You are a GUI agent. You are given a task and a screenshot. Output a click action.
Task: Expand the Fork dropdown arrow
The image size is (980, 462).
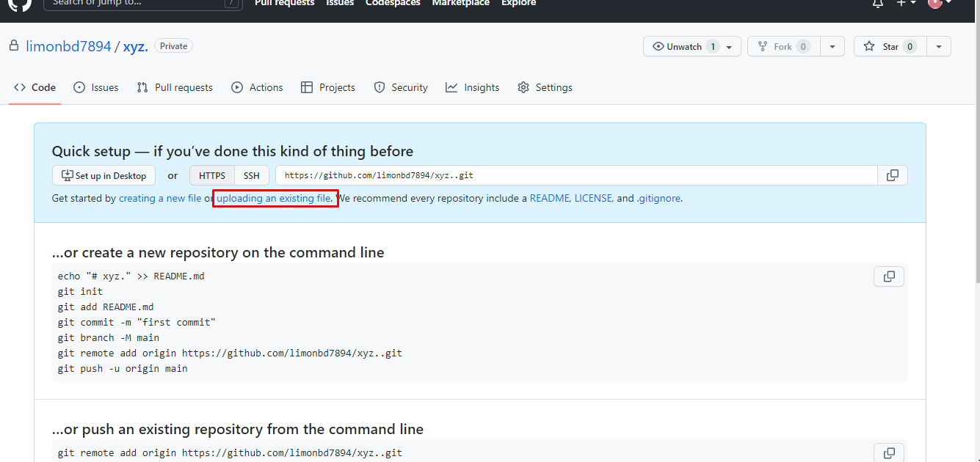click(832, 46)
